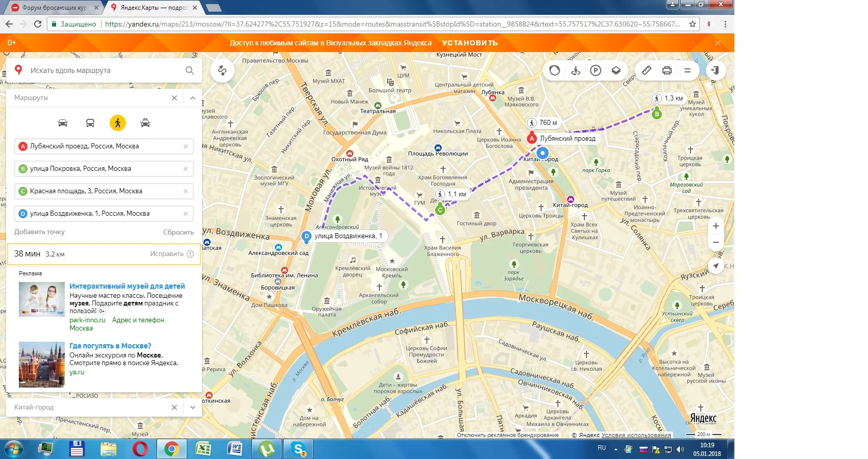This screenshot has width=868, height=459.
Task: Go back with the browser back arrow
Action: tap(9, 24)
